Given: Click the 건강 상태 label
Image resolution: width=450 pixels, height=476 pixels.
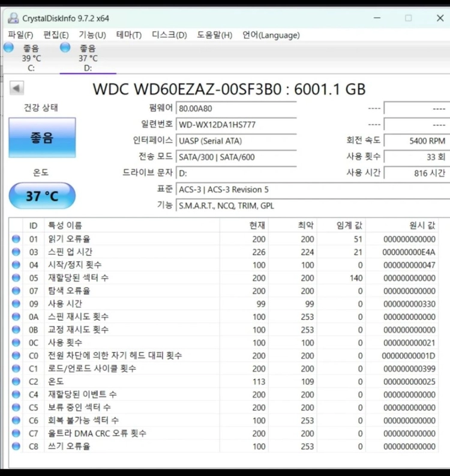Looking at the screenshot, I should pos(41,107).
